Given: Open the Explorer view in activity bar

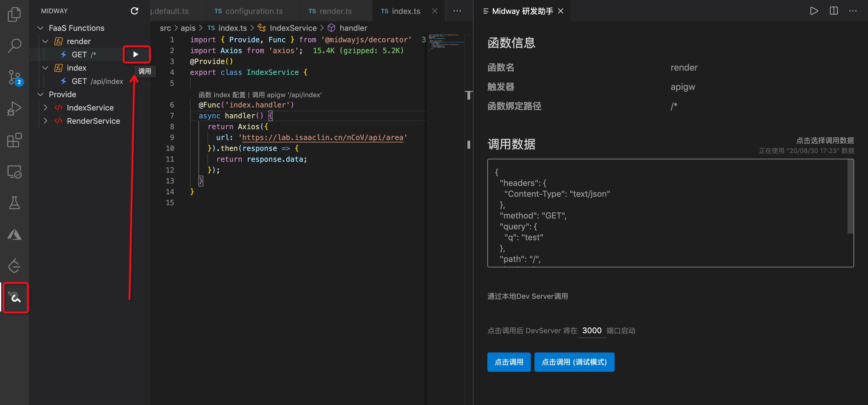Looking at the screenshot, I should coord(14,14).
